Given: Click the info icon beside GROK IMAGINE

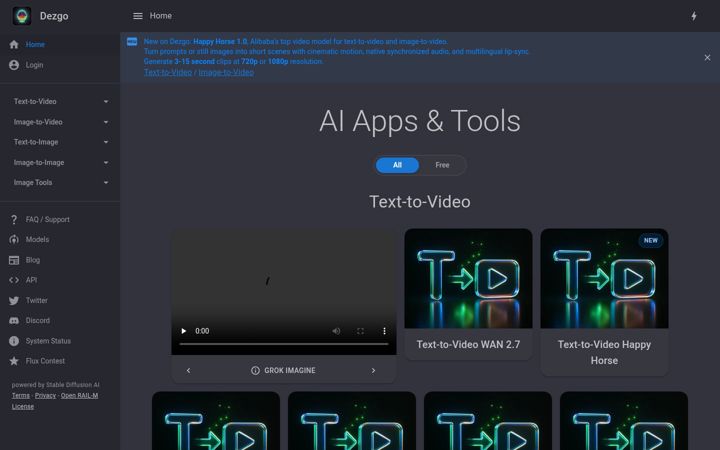Looking at the screenshot, I should click(255, 371).
